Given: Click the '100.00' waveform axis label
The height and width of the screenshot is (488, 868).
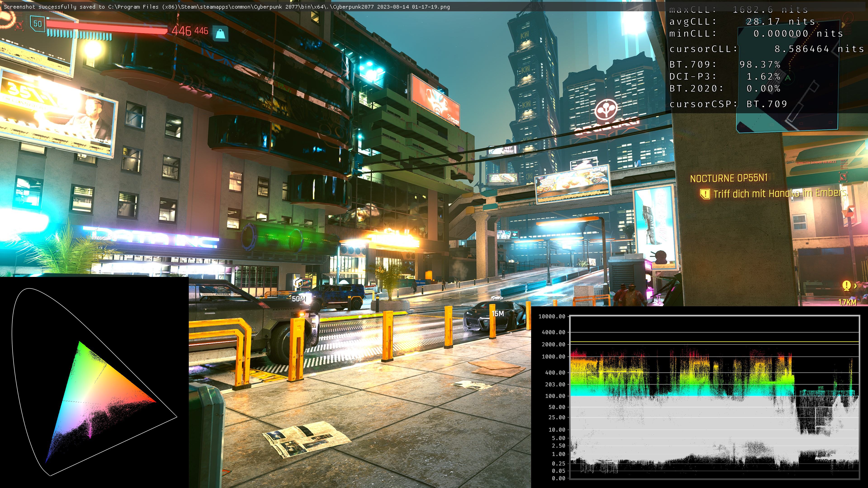Looking at the screenshot, I should point(555,396).
